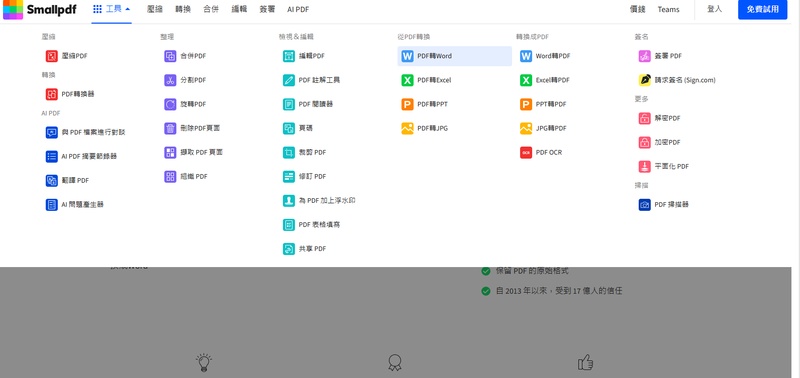Choose 請求簽名 (Sign.com)
800x378 pixels.
677,80
